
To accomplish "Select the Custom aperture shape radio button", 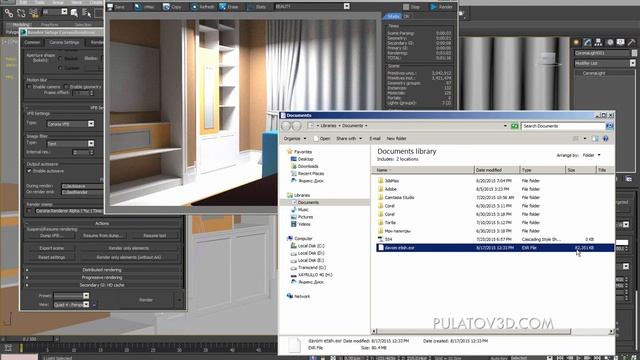I will (60, 68).
